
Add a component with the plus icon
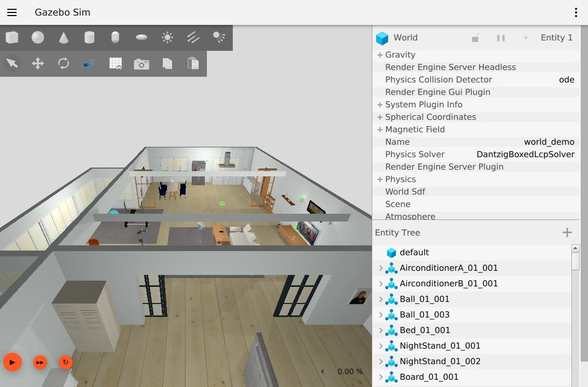525,38
